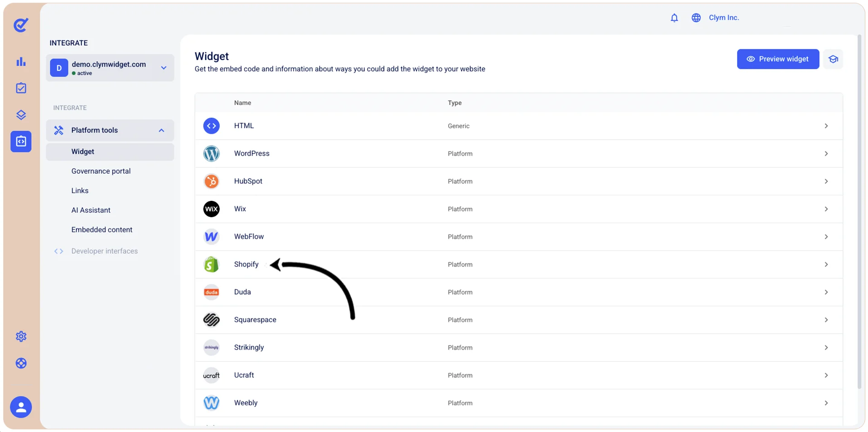Click the Squarespace logo icon
The width and height of the screenshot is (868, 432).
pyautogui.click(x=211, y=320)
